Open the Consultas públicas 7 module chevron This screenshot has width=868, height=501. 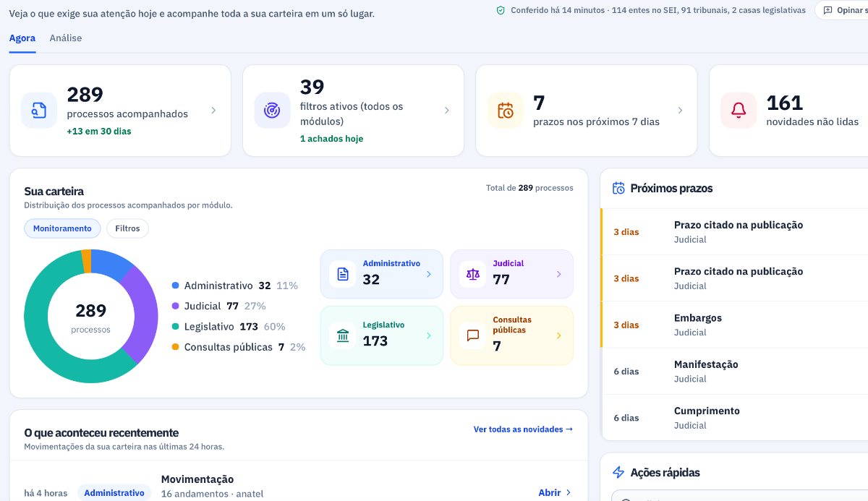click(x=558, y=335)
